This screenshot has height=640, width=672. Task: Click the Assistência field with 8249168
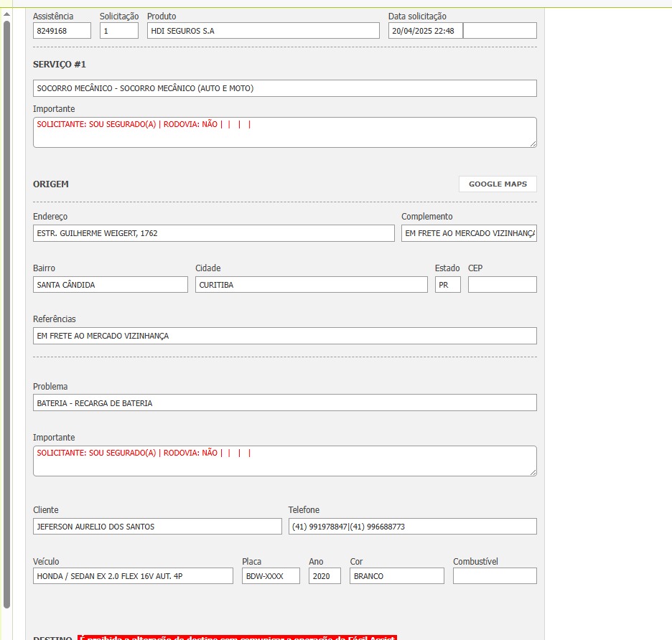(x=62, y=31)
